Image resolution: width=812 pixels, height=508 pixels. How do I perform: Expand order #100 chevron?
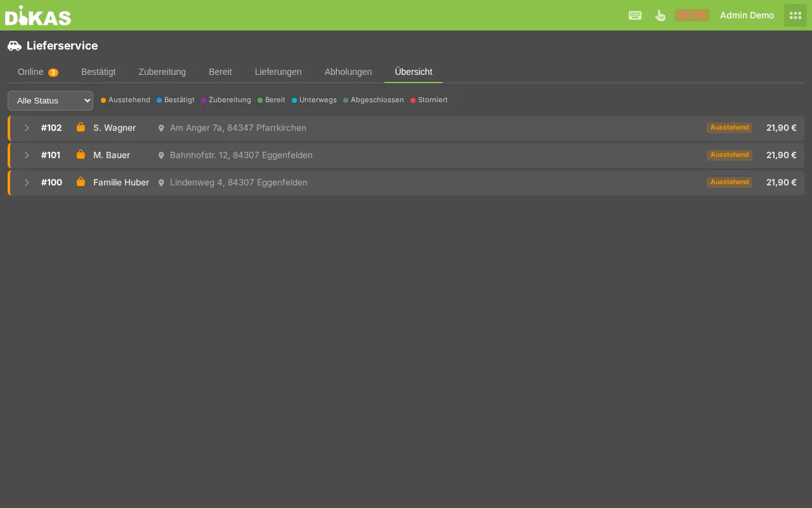(27, 182)
